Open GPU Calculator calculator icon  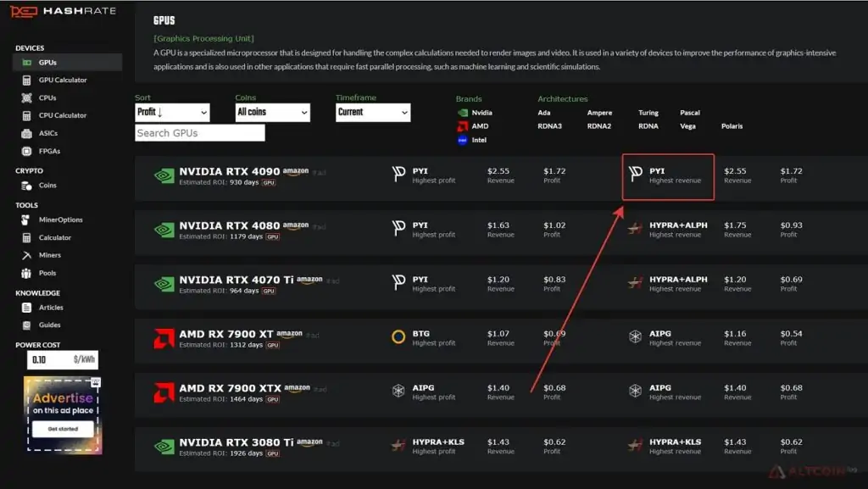click(x=26, y=81)
